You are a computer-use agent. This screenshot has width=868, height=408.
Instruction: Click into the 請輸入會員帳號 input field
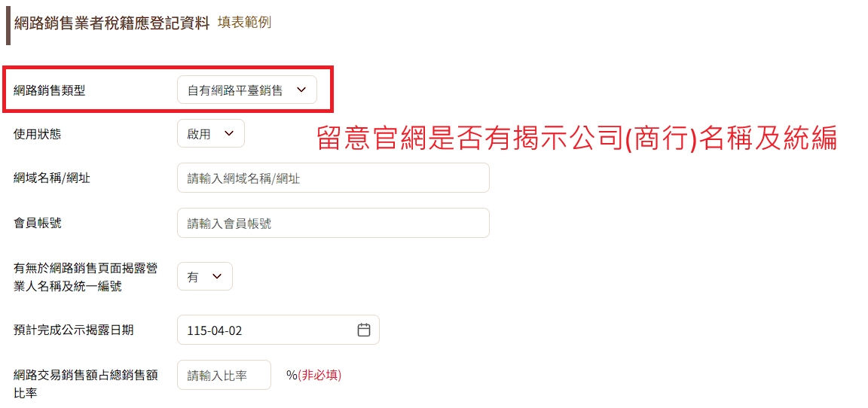333,224
